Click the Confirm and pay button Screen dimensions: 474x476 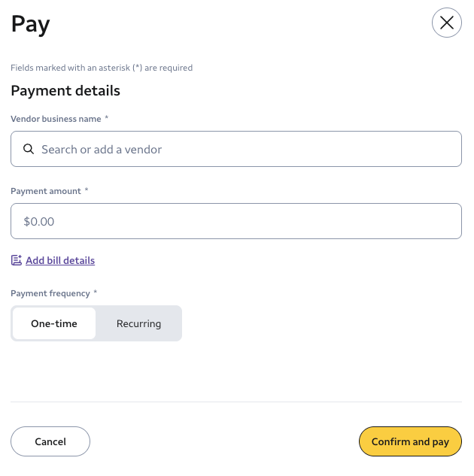(x=410, y=441)
